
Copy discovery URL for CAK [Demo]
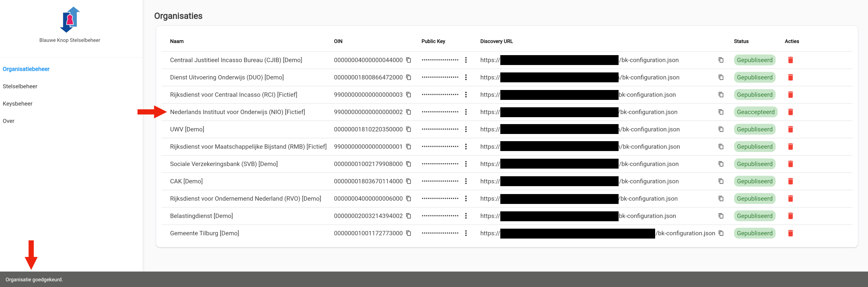click(x=721, y=181)
